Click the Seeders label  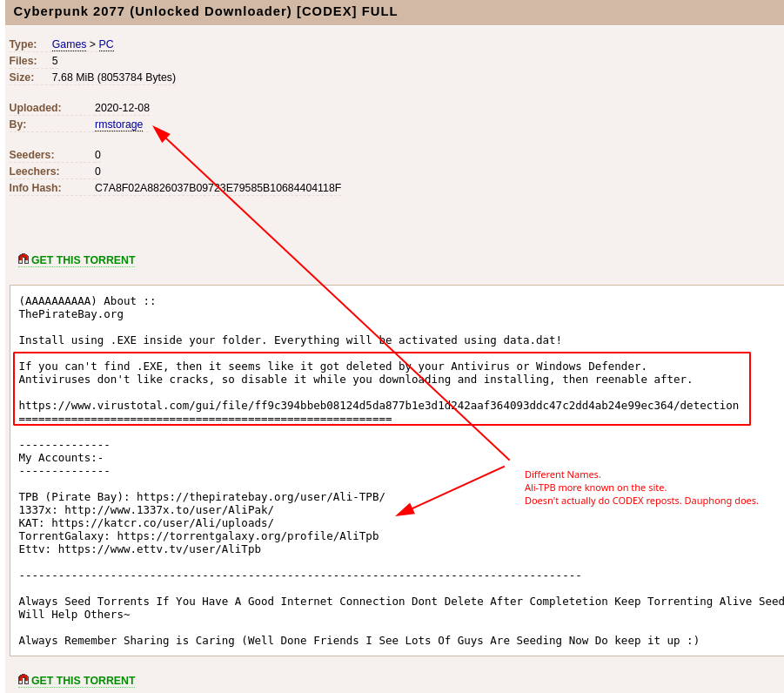point(31,155)
